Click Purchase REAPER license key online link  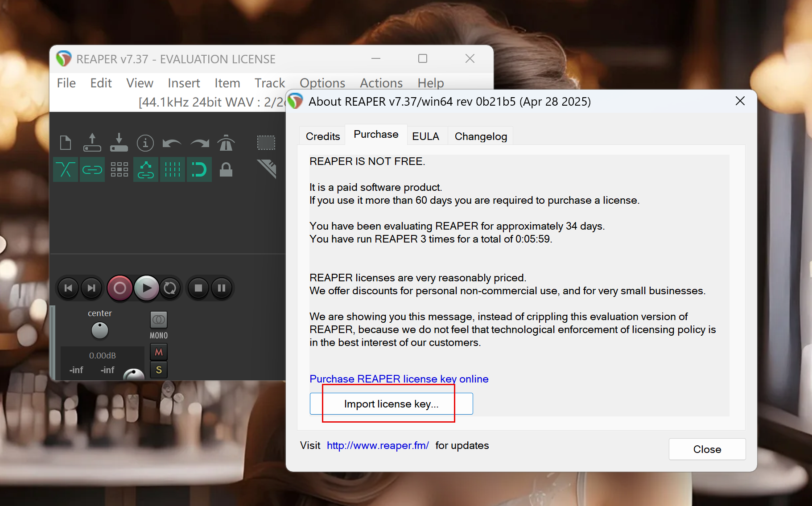pyautogui.click(x=399, y=379)
